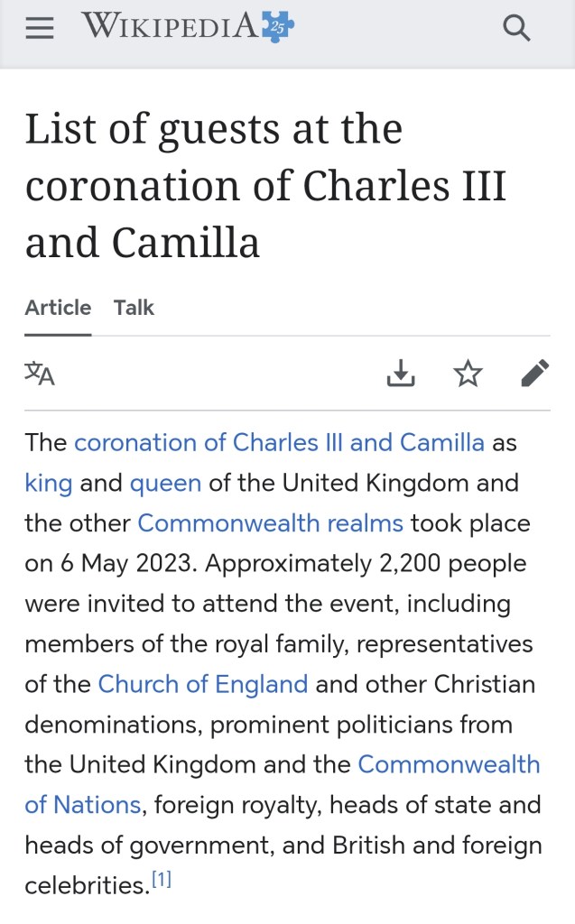575x924 pixels.
Task: Download the article with download icon
Action: click(x=401, y=373)
